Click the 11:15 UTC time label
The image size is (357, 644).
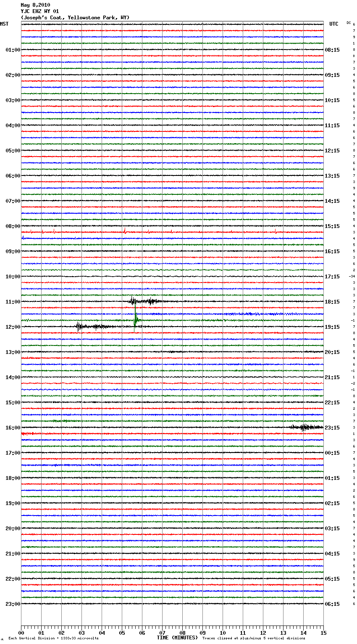pyautogui.click(x=332, y=126)
